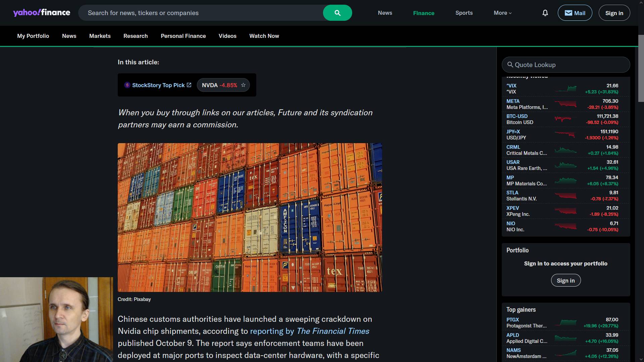Viewport: 644px width, 362px height.
Task: Toggle NVDA watchlist star
Action: 244,85
